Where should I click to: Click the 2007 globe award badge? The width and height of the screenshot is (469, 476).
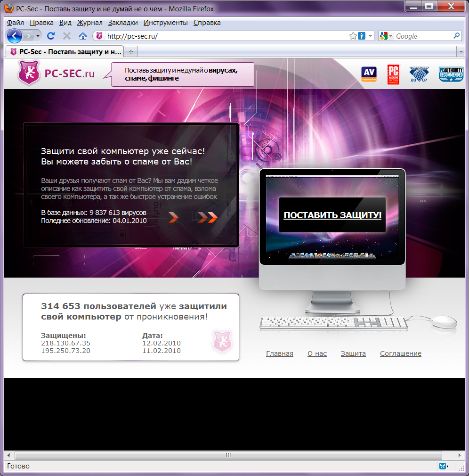click(419, 74)
